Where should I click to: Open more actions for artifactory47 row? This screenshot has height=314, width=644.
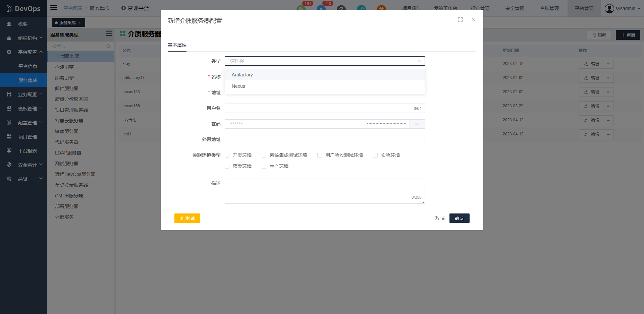pos(609,78)
